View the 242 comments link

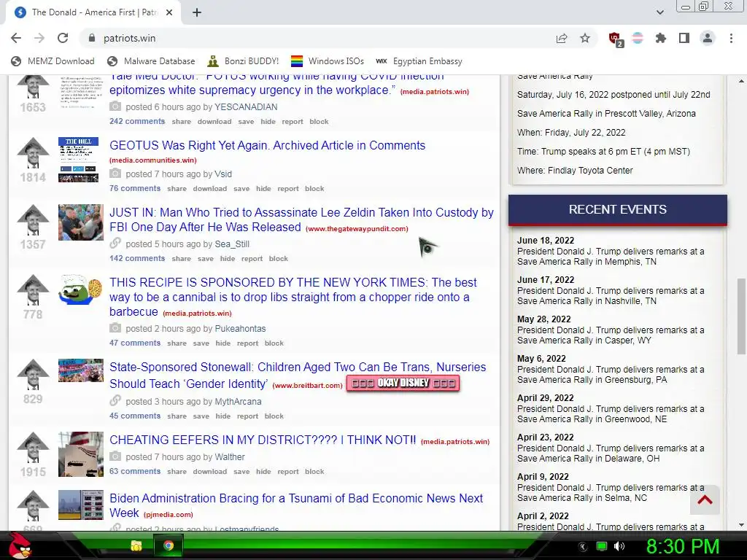click(137, 121)
